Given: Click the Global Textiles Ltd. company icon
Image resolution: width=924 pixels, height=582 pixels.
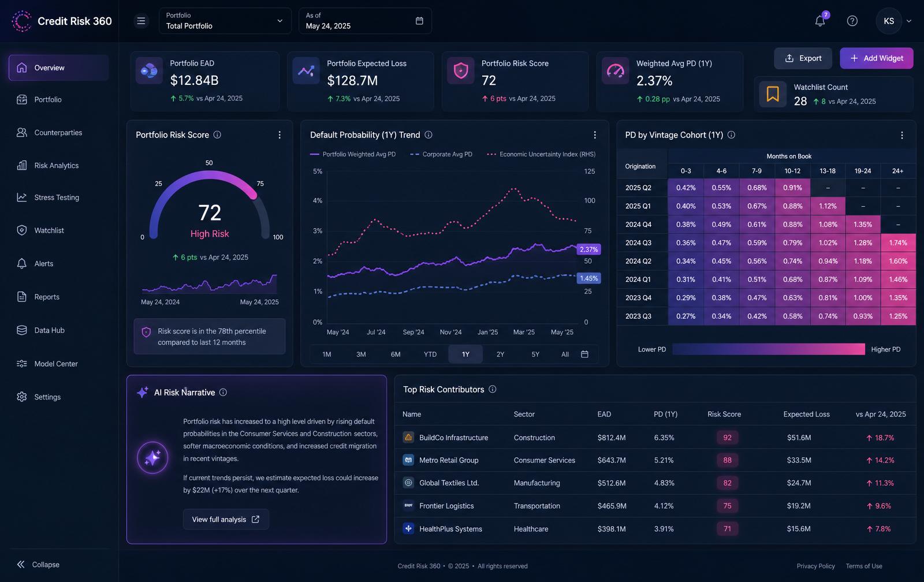Looking at the screenshot, I should click(408, 482).
